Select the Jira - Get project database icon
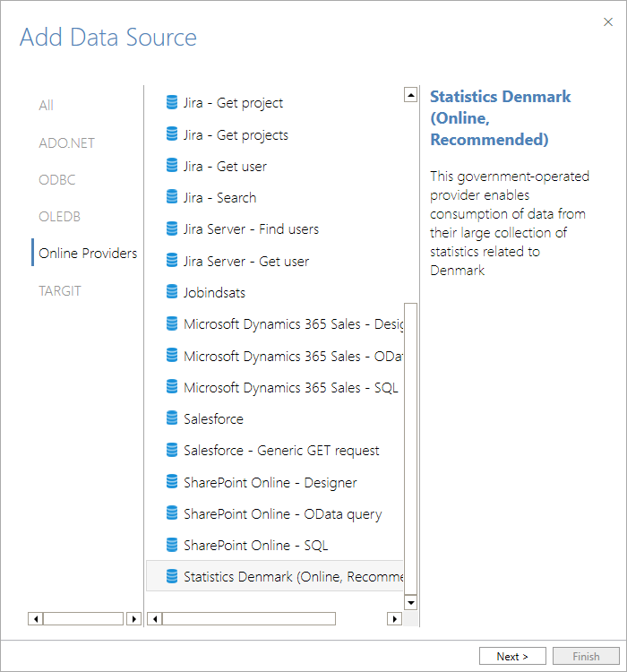Viewport: 627px width, 672px height. pos(171,102)
